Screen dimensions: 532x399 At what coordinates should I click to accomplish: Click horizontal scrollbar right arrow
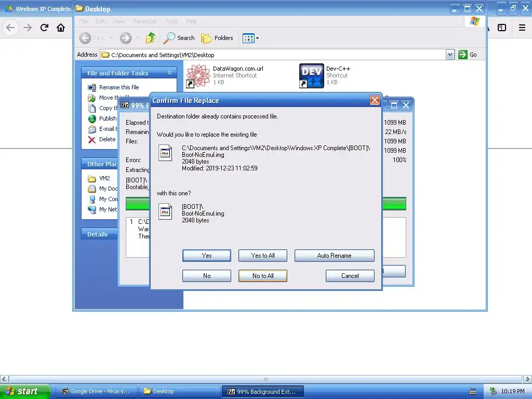[527, 379]
